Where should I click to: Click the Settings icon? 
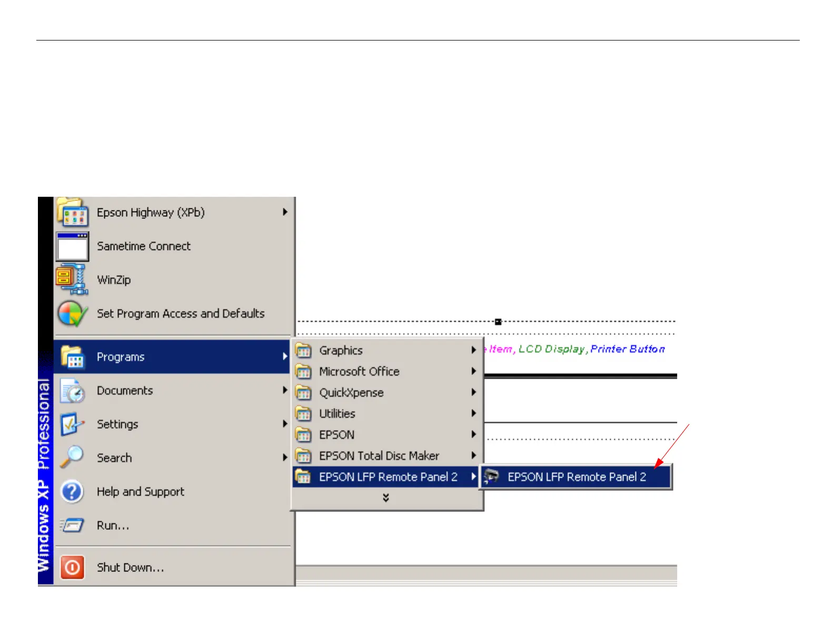click(x=72, y=425)
